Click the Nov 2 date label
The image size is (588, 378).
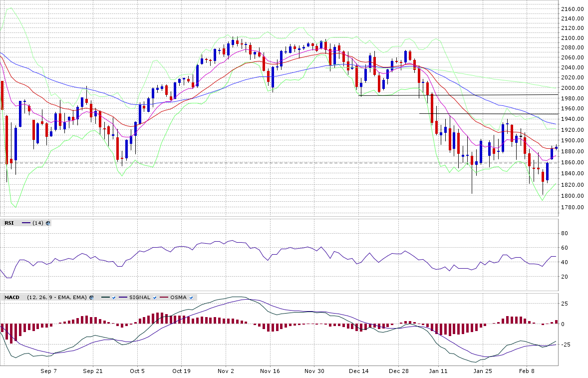coord(226,371)
